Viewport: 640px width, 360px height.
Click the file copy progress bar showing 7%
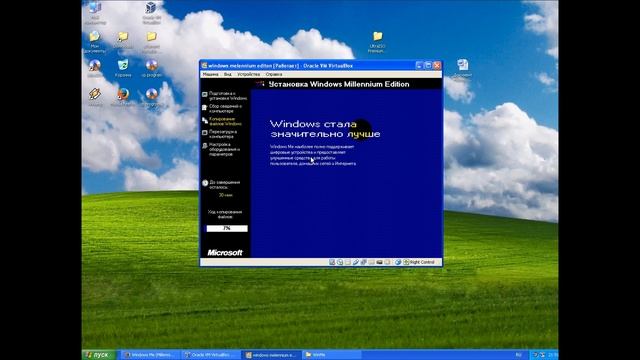(x=227, y=229)
